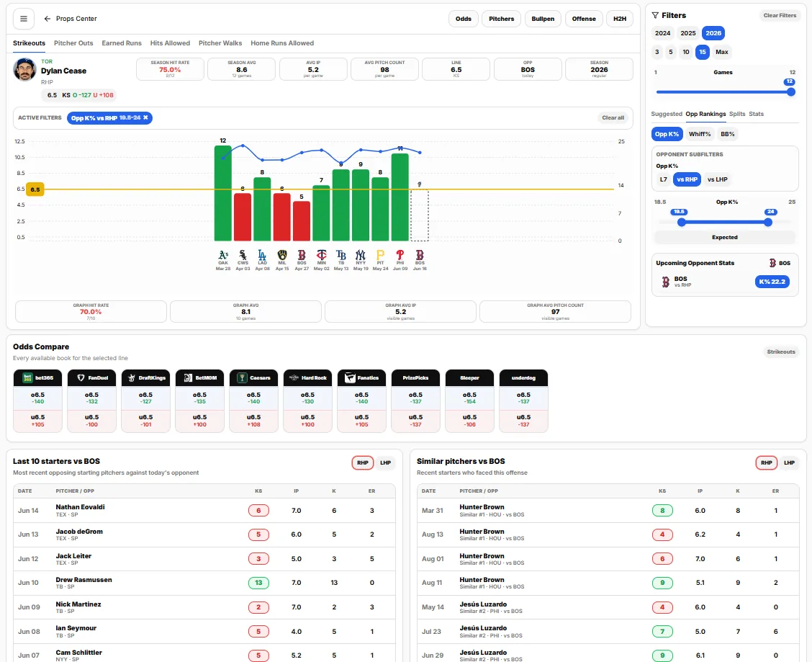Viewport: 812px width, 662px height.
Task: Open the hamburger menu
Action: [24, 19]
